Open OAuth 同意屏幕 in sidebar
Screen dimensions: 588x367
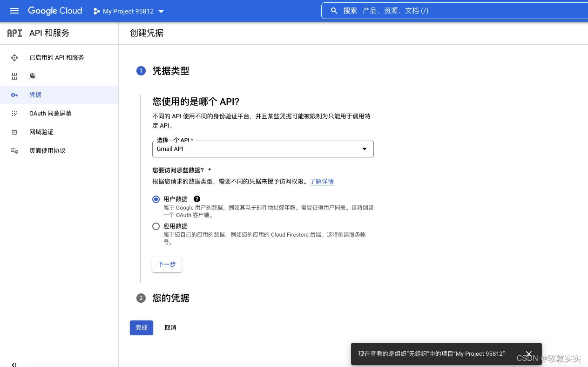pyautogui.click(x=50, y=114)
